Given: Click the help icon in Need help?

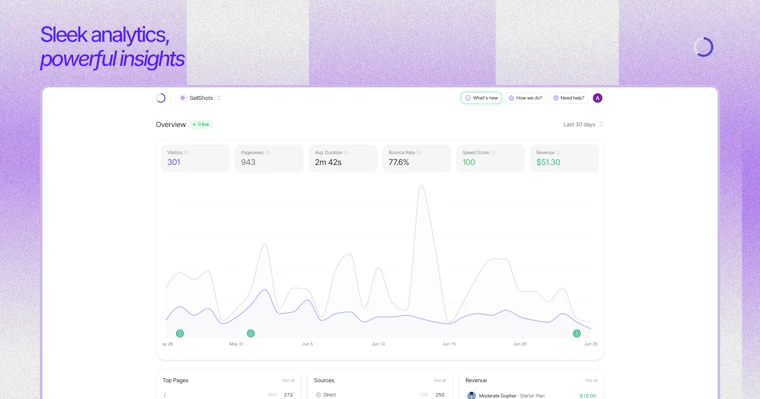Looking at the screenshot, I should [x=555, y=98].
